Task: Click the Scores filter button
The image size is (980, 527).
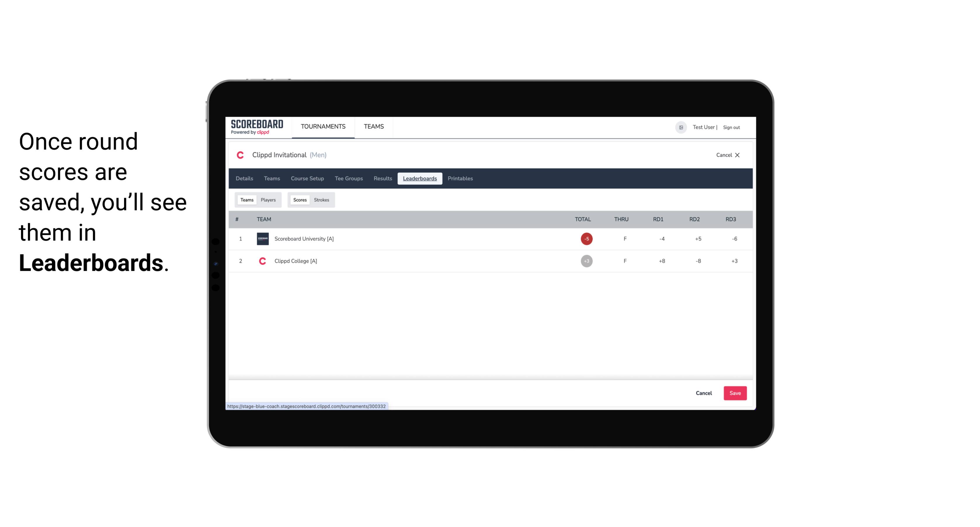Action: pyautogui.click(x=300, y=199)
